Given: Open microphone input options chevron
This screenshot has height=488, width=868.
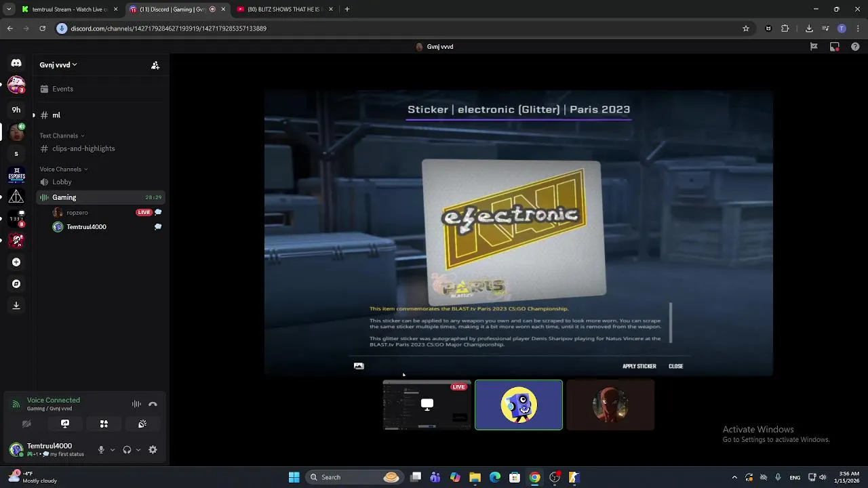Looking at the screenshot, I should (113, 450).
